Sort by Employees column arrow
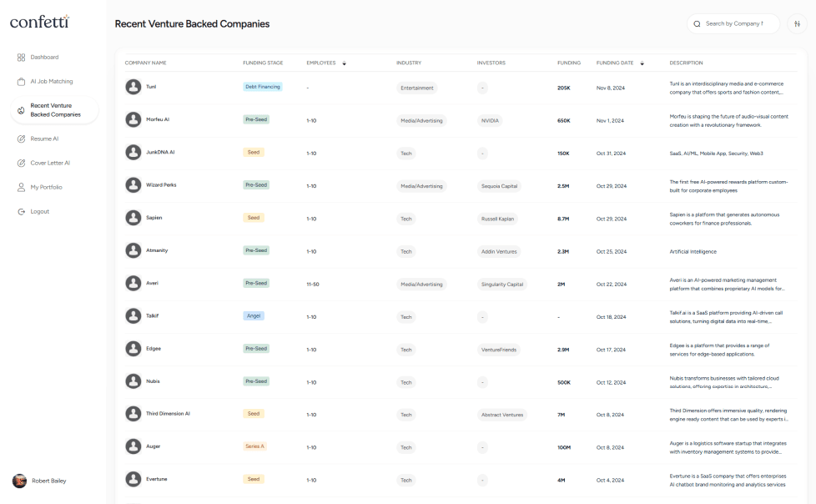The width and height of the screenshot is (816, 504). 344,63
